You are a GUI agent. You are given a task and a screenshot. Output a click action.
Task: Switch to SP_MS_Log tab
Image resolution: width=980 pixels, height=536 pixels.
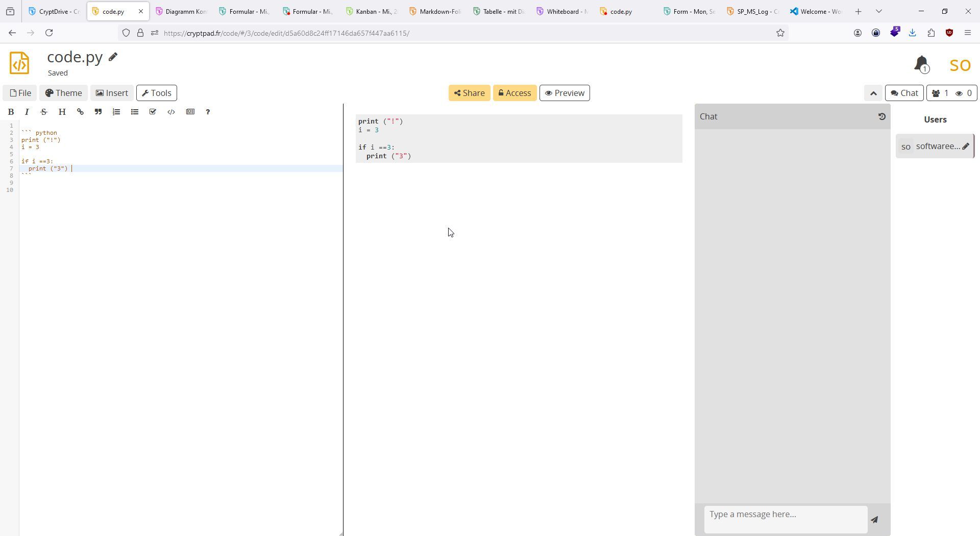click(753, 11)
